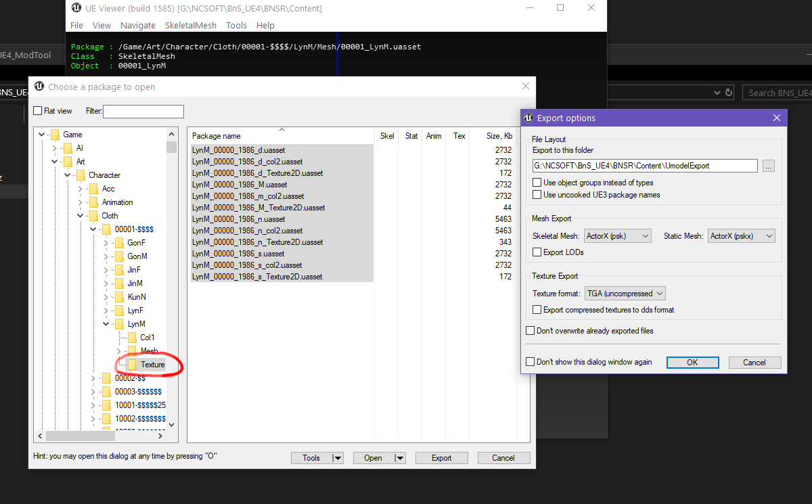Viewport: 812px width, 504px height.
Task: Select the Col1 folder icon
Action: pos(132,338)
